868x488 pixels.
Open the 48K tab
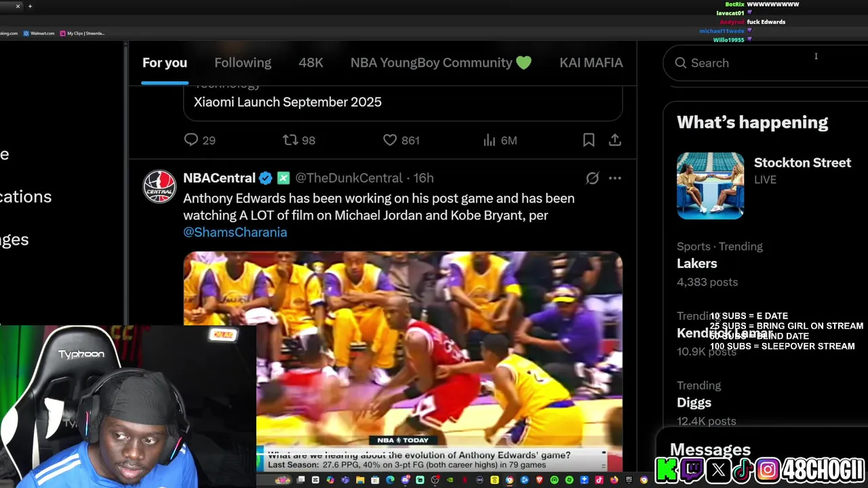tap(311, 62)
